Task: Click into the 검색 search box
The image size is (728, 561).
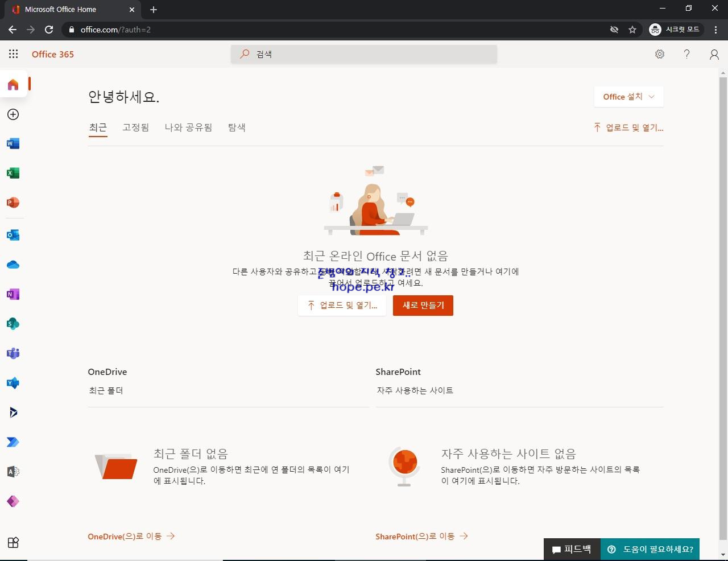Action: (x=364, y=54)
